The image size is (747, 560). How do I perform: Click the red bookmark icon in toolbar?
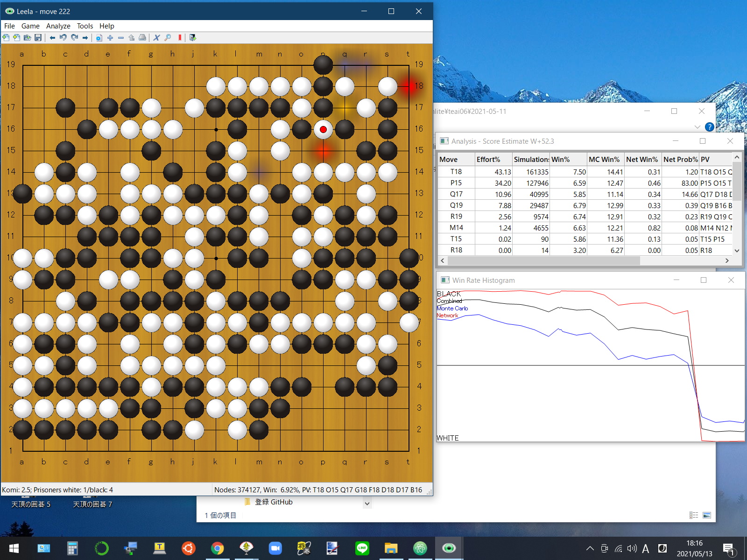coord(180,38)
